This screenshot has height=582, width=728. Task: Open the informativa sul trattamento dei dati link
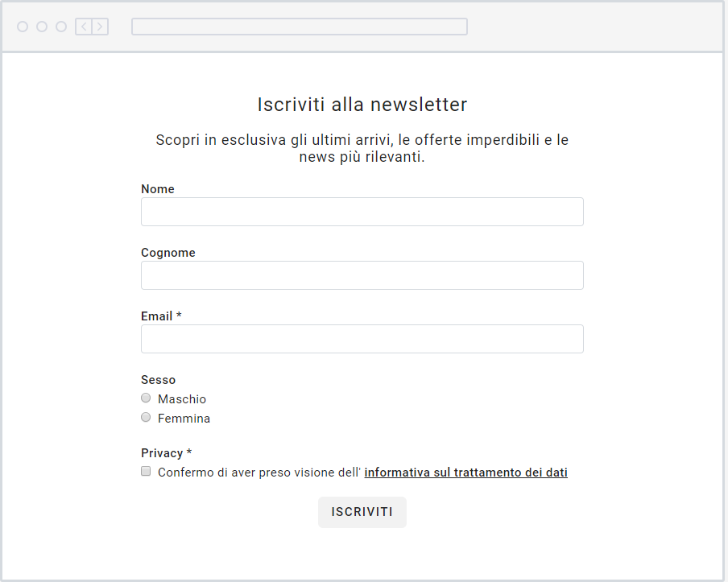tap(465, 473)
